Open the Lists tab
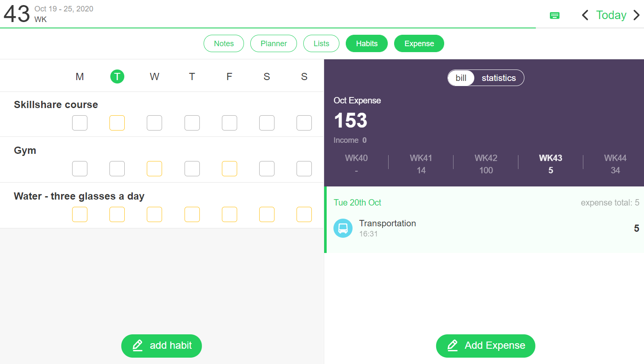Screen dimensions: 644x364 pyautogui.click(x=321, y=43)
